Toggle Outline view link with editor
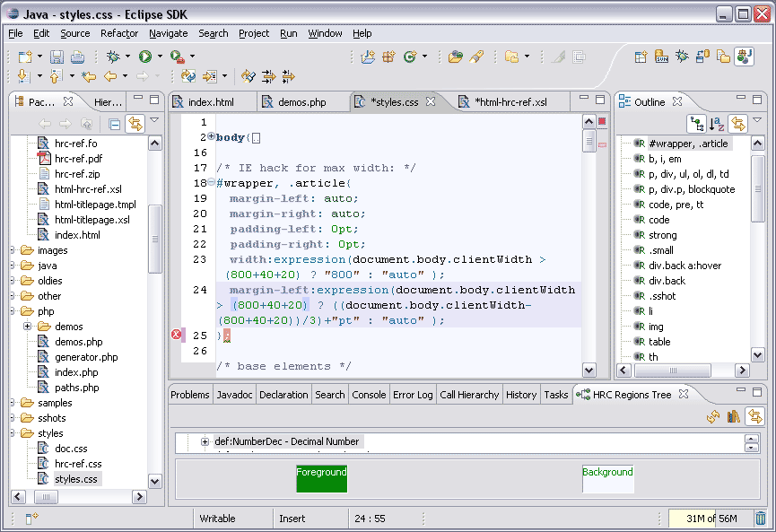The height and width of the screenshot is (532, 776). [738, 124]
